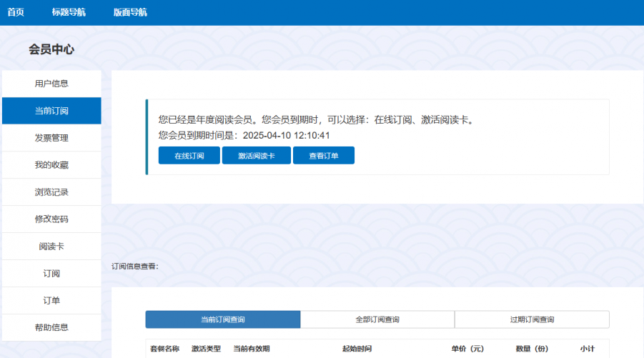Click the 单价（元） column header

(x=467, y=349)
